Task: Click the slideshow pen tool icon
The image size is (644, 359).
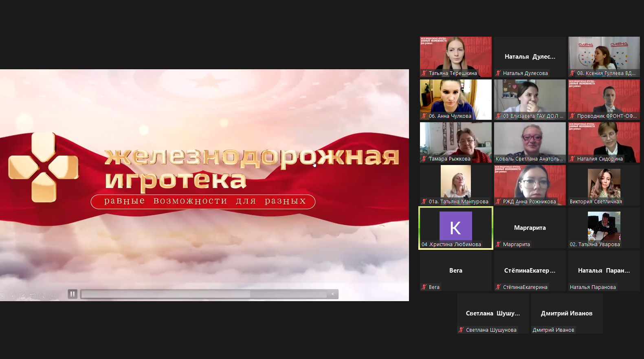Action: coord(23,296)
